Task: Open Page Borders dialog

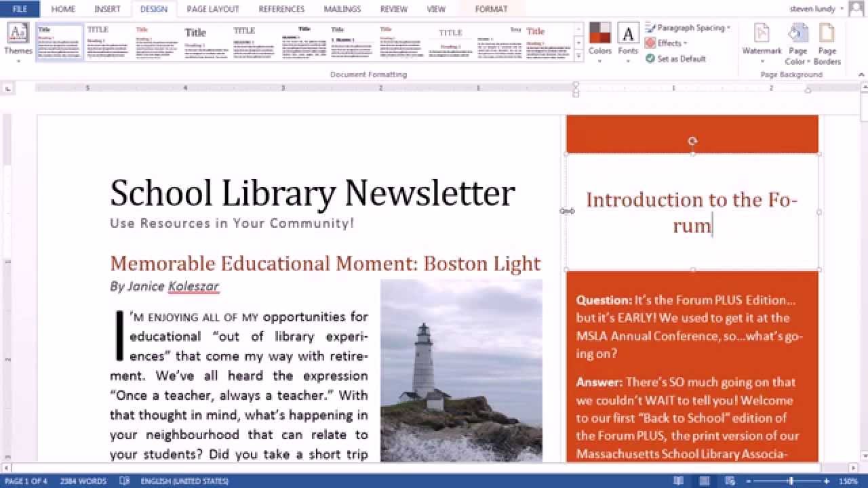Action: (x=827, y=43)
